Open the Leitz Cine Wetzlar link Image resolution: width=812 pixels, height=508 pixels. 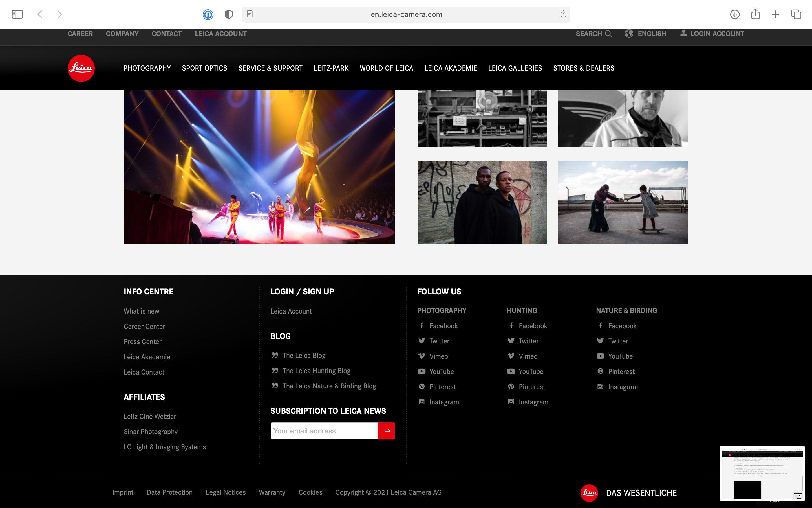click(x=150, y=417)
